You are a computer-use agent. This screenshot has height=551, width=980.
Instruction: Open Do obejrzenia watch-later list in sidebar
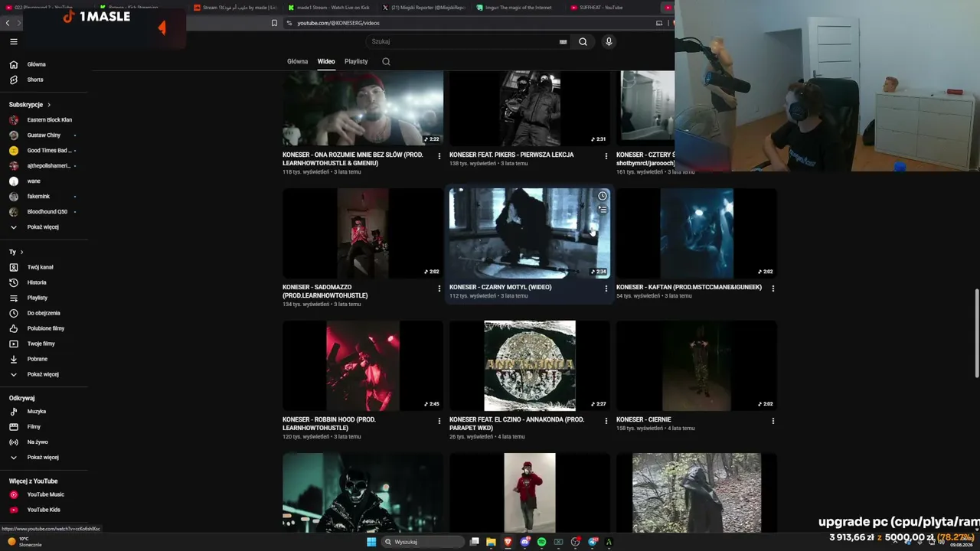point(44,313)
